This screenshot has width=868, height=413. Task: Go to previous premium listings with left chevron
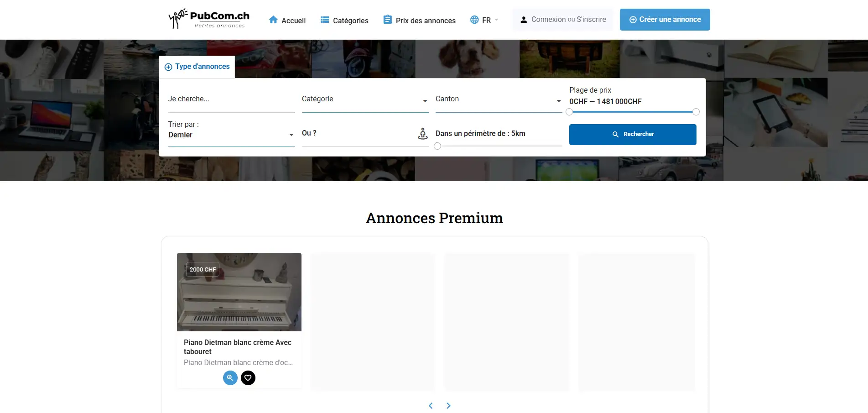[x=431, y=406]
